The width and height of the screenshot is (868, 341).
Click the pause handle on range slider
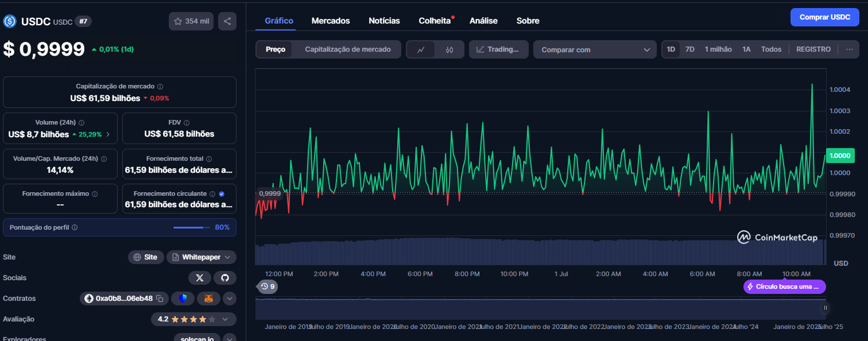tap(826, 308)
